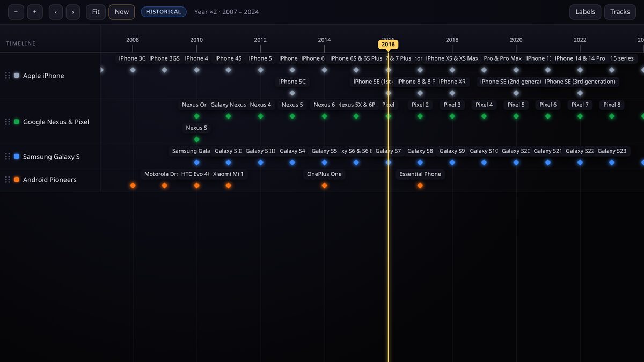Viewport: 644px width, 362px height.
Task: Go to previous period with left chevron
Action: (x=56, y=12)
